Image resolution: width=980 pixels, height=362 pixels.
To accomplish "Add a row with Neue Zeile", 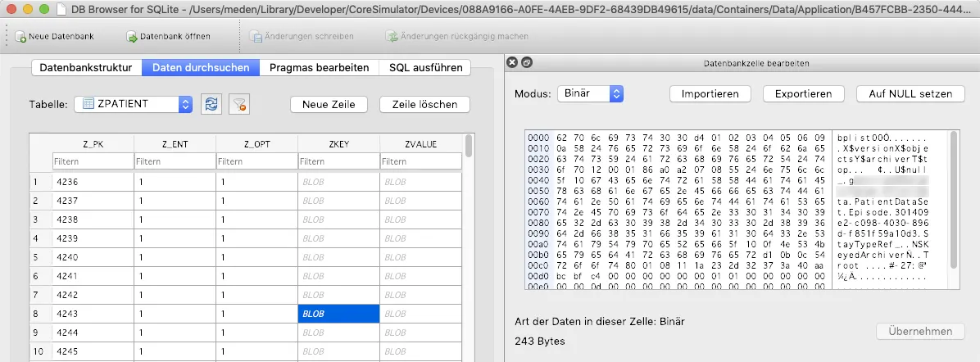I will point(329,104).
